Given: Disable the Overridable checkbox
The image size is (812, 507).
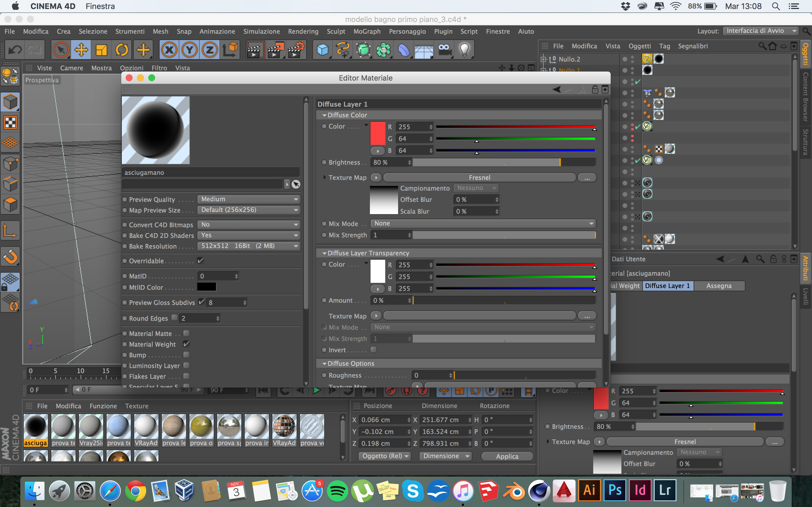Looking at the screenshot, I should tap(200, 261).
